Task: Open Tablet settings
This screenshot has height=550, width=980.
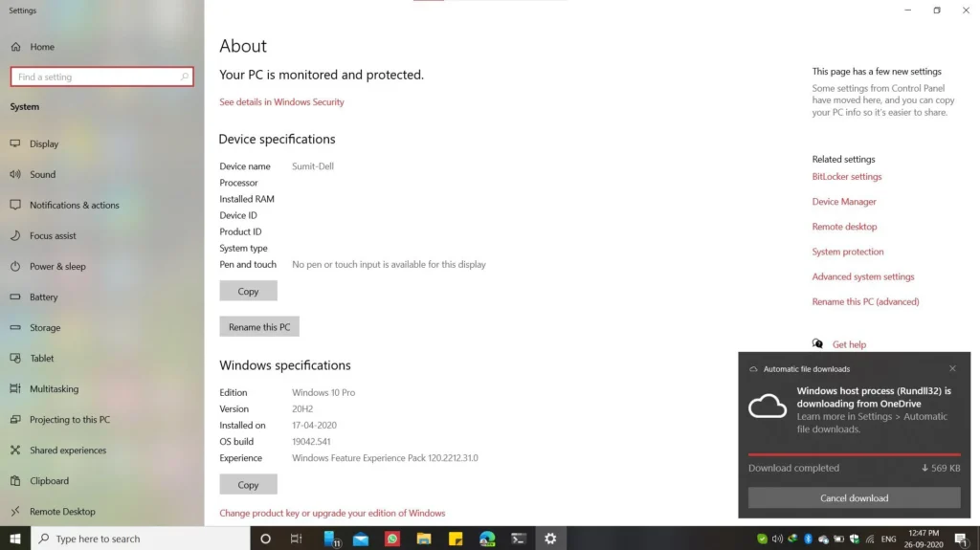Action: point(42,358)
